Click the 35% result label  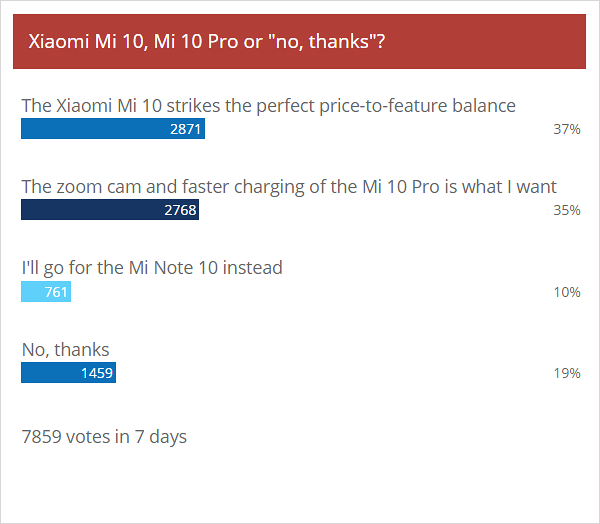pos(567,210)
